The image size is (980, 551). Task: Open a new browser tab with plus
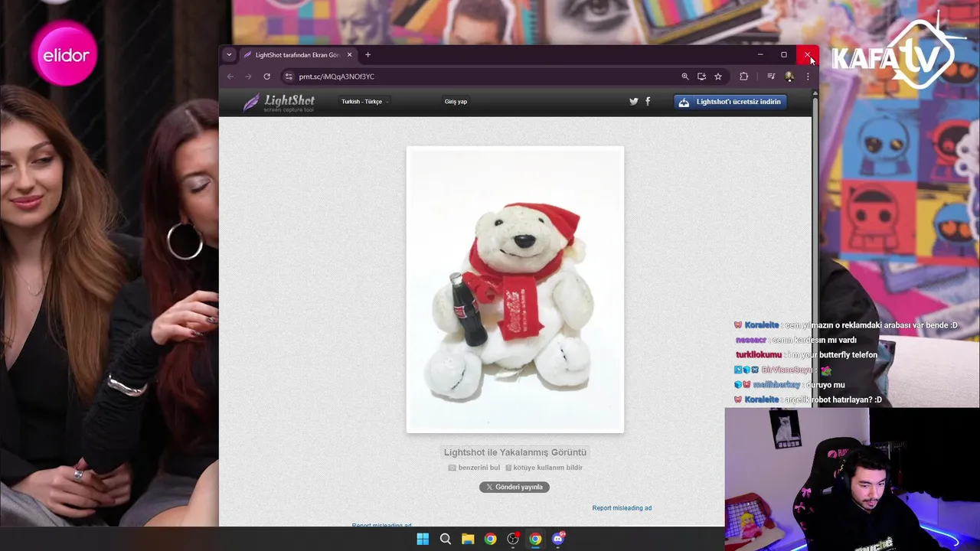coord(367,55)
